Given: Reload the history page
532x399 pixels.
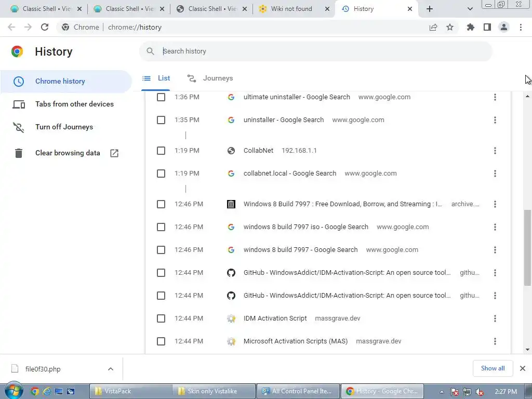Looking at the screenshot, I should (x=45, y=27).
